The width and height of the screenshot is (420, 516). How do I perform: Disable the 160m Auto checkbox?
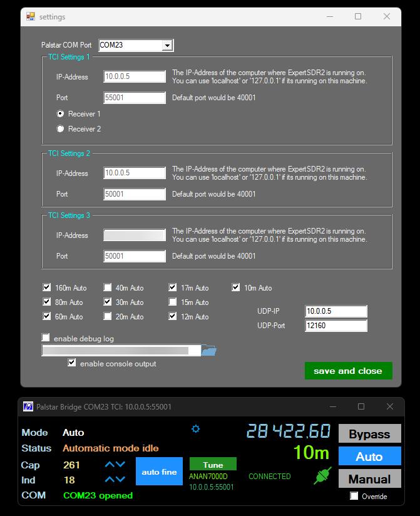click(46, 287)
